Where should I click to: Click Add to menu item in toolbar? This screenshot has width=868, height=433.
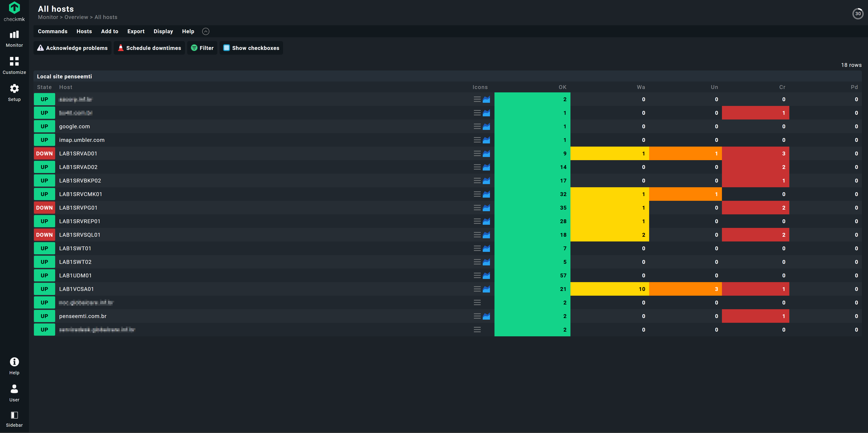pyautogui.click(x=109, y=31)
